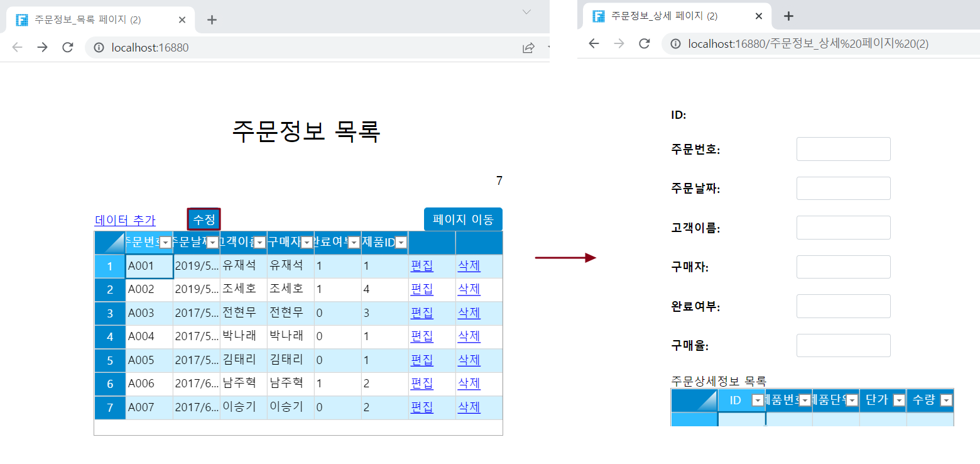This screenshot has height=464, width=980.
Task: Open the 고객이름 column filter dropdown
Action: (x=259, y=243)
